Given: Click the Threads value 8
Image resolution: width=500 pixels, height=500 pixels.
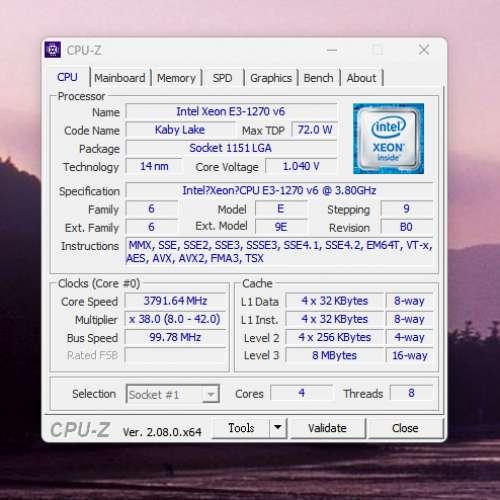Looking at the screenshot, I should (x=412, y=393).
